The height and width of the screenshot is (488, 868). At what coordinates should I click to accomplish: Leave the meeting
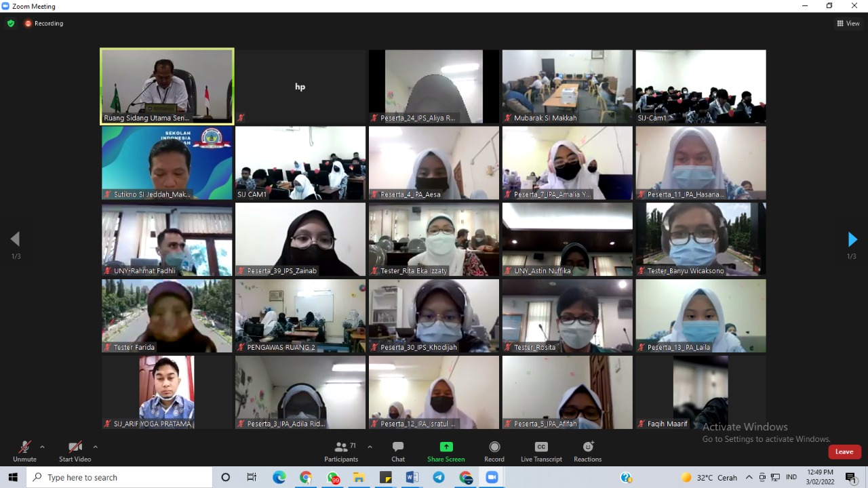tap(844, 451)
